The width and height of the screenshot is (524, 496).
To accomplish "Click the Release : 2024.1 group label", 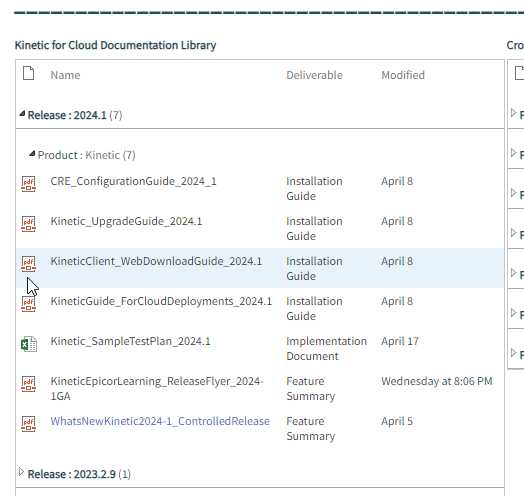I will [x=75, y=115].
